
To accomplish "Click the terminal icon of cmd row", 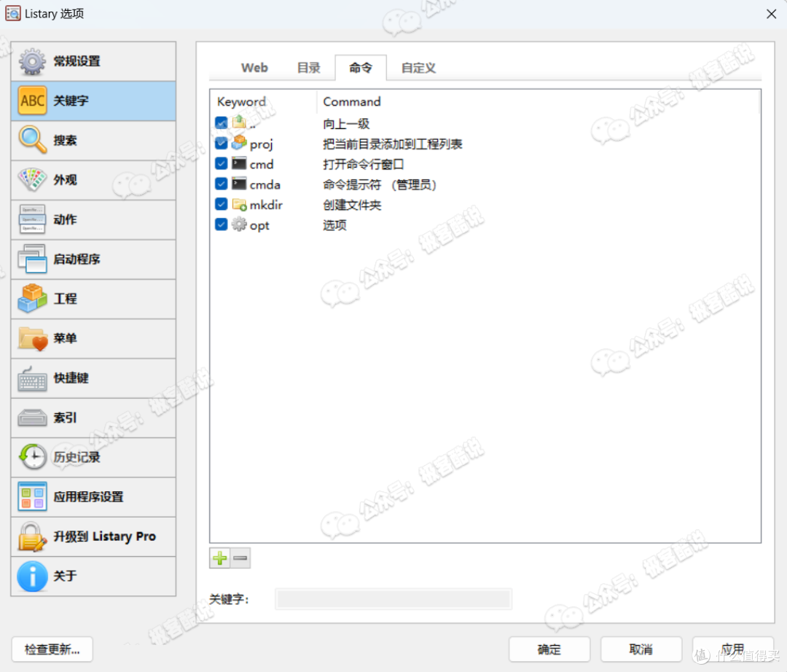I will pyautogui.click(x=240, y=163).
